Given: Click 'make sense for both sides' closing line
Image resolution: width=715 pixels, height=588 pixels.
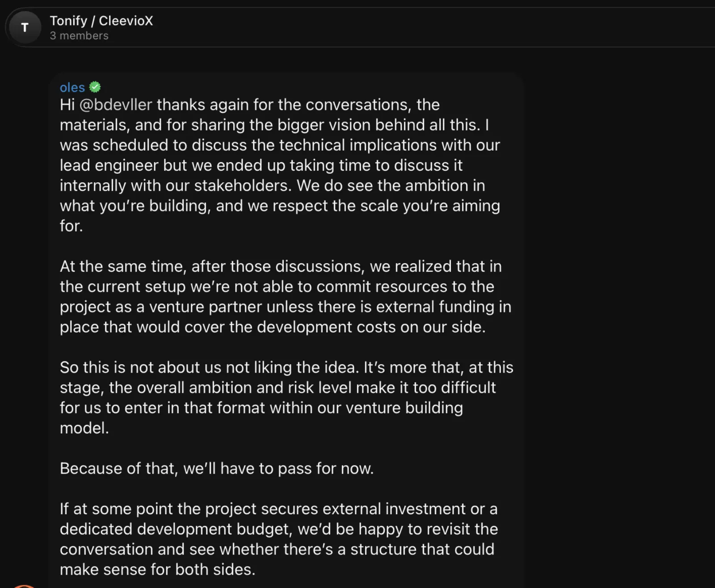Looking at the screenshot, I should tap(158, 569).
